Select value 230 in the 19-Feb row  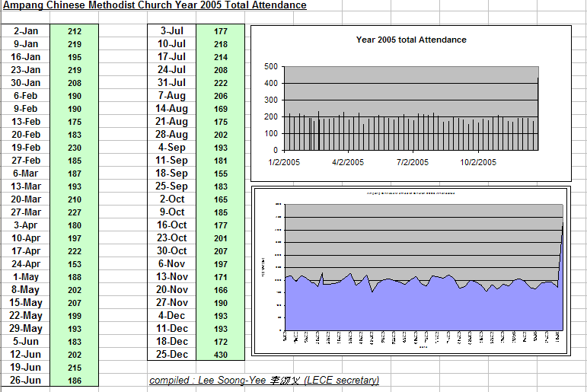[75, 148]
